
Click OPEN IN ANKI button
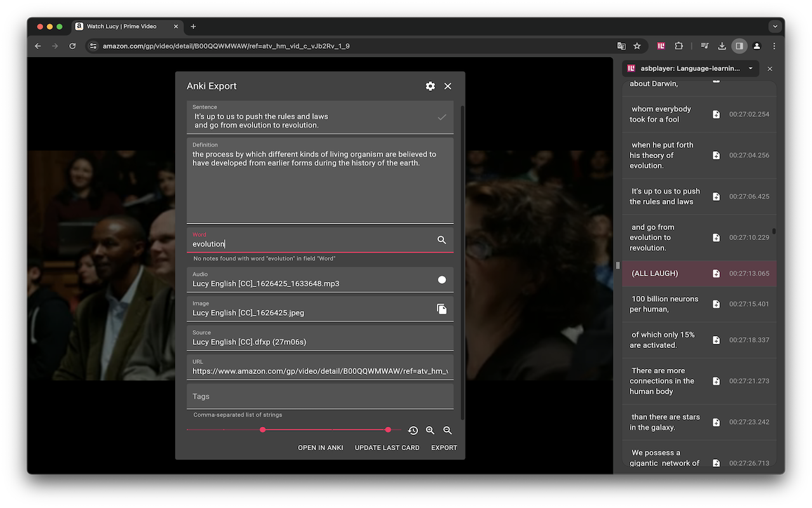(320, 448)
